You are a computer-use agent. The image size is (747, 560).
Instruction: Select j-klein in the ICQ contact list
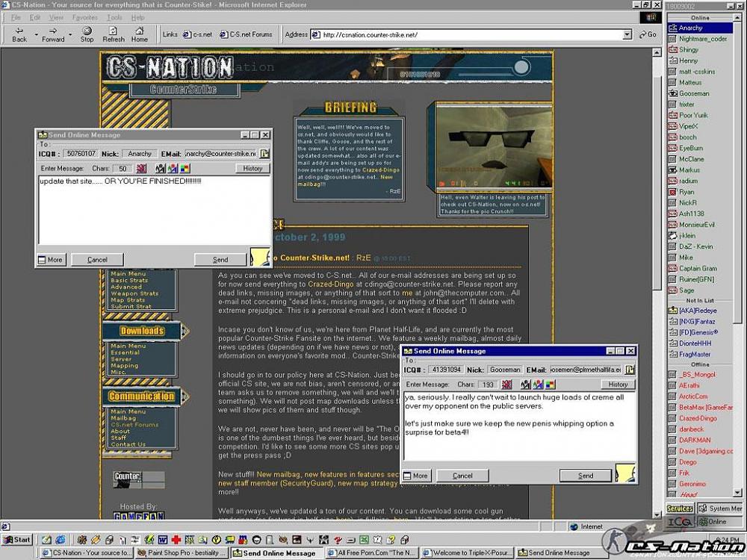tap(686, 236)
